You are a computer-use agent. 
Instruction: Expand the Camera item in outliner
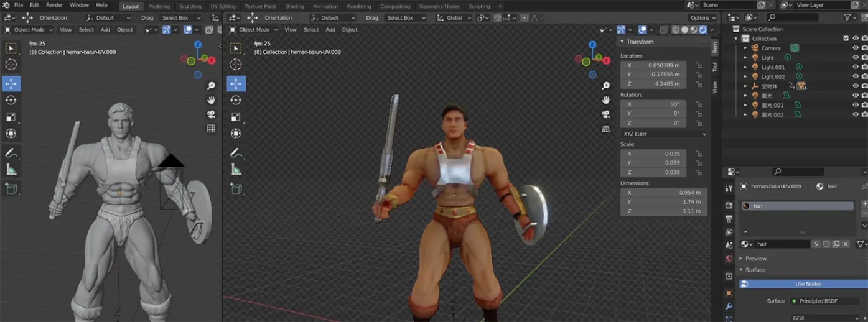click(x=745, y=48)
